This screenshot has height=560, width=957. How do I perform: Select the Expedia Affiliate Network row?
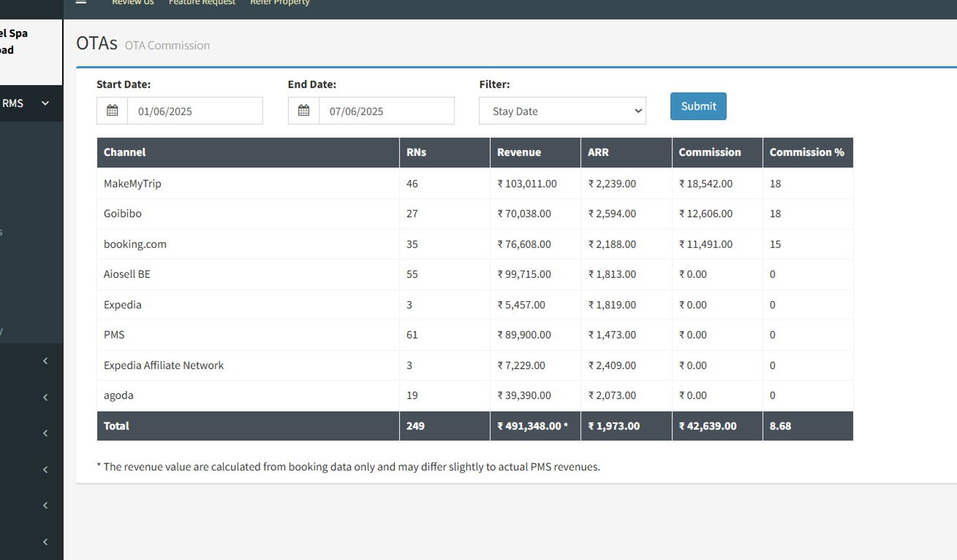coord(475,365)
